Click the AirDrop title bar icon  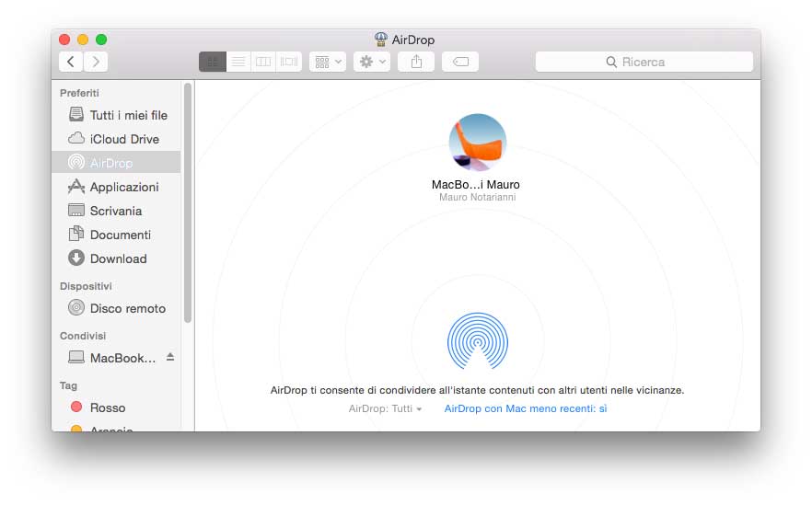380,40
